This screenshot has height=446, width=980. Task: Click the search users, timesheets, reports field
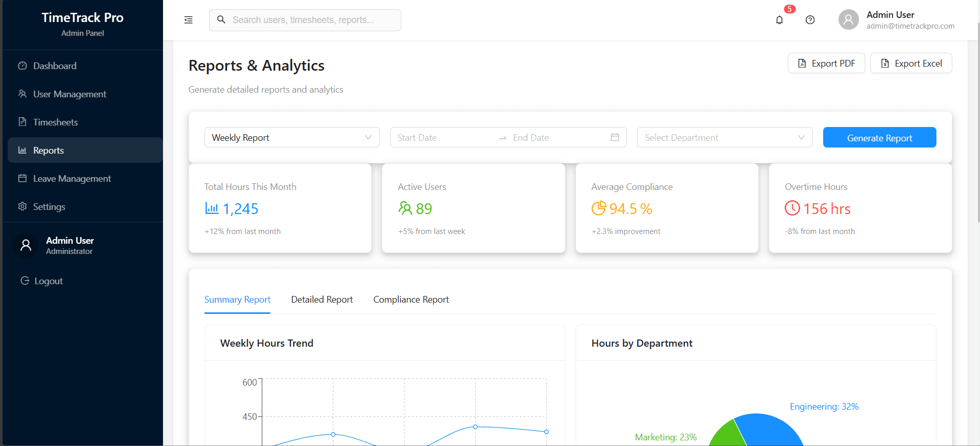[x=305, y=20]
